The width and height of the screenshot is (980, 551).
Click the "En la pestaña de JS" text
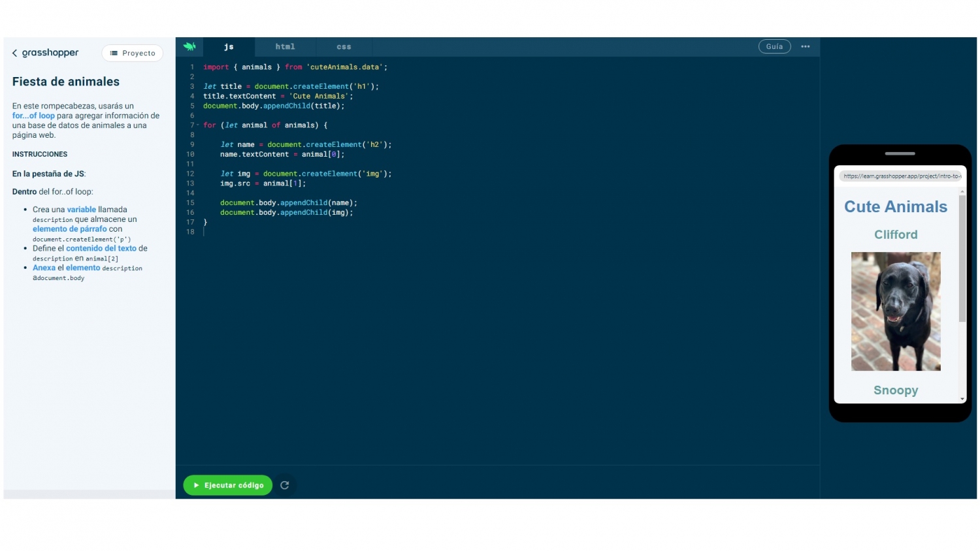point(49,174)
